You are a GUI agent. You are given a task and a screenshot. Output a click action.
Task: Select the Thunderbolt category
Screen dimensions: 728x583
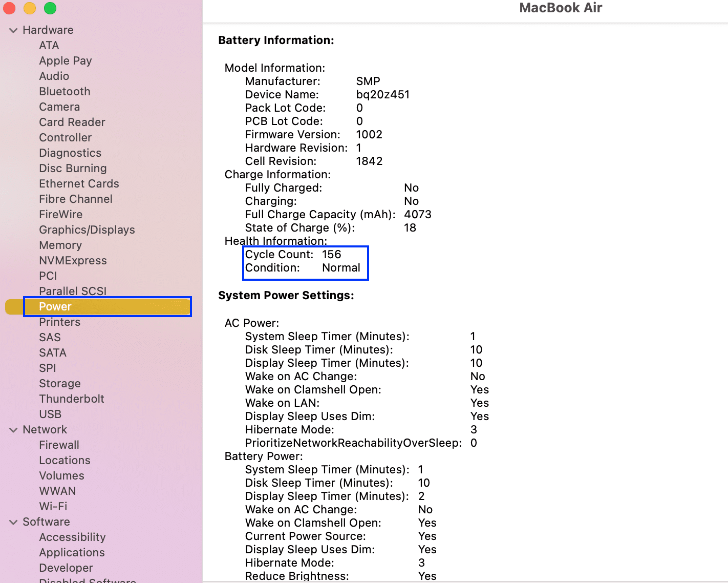coord(72,399)
